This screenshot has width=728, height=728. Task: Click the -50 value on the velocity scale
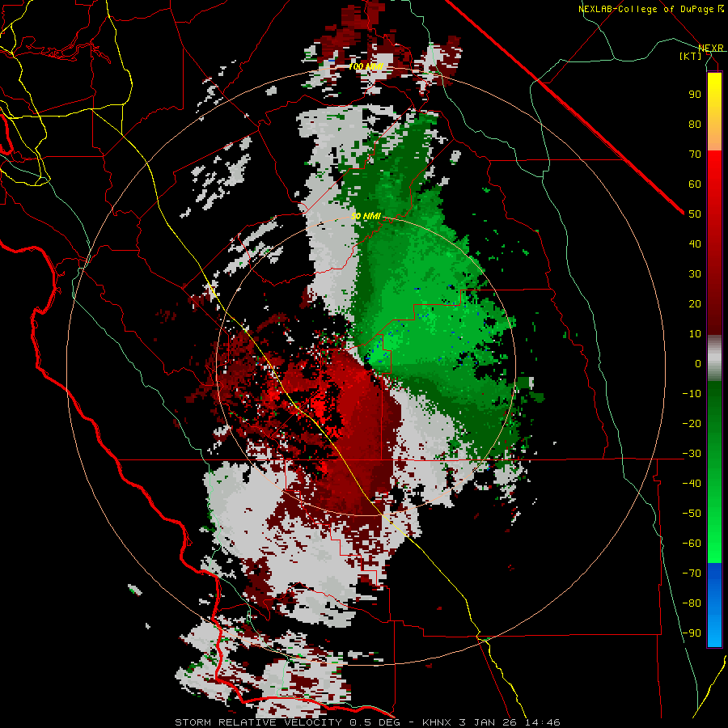point(692,514)
